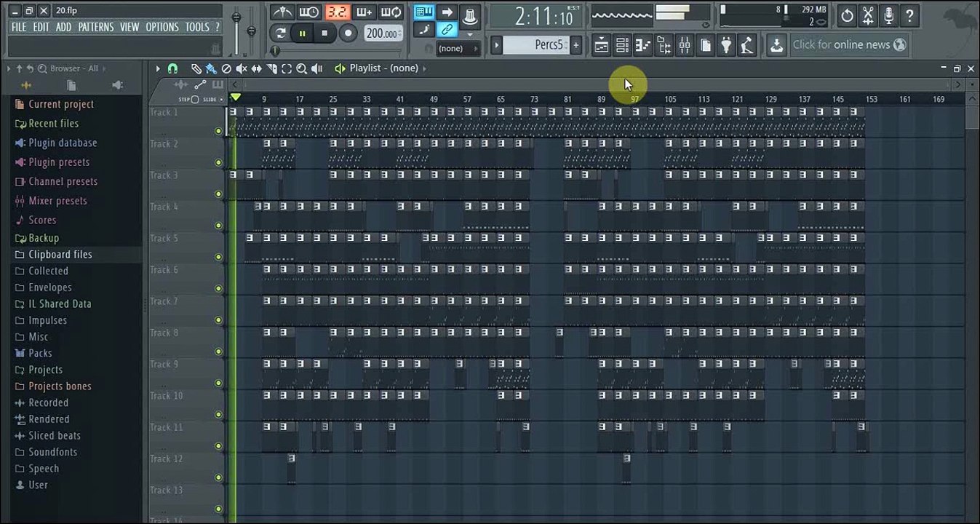Open the ADD menu
This screenshot has width=980, height=524.
click(64, 27)
